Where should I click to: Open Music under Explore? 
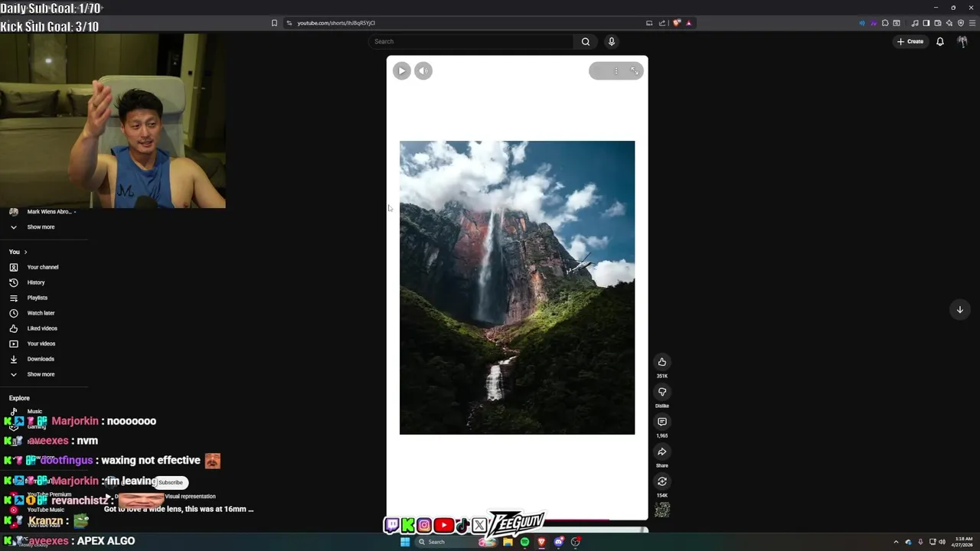coord(34,411)
